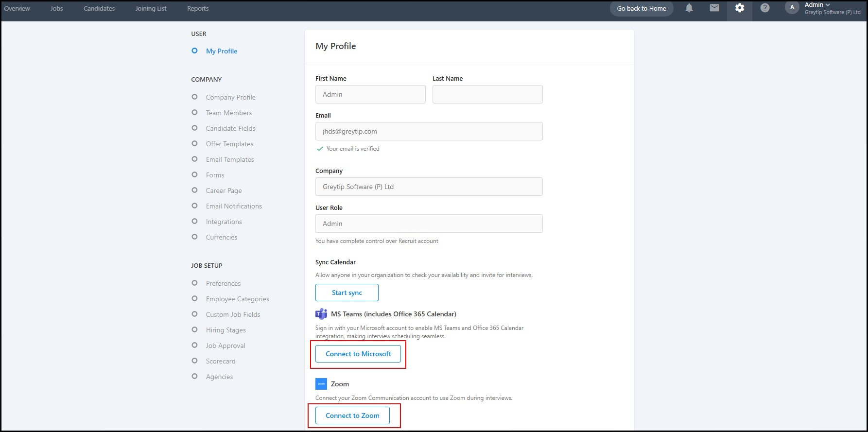Viewport: 868px width, 432px height.
Task: Click the First Name input field
Action: (x=370, y=94)
